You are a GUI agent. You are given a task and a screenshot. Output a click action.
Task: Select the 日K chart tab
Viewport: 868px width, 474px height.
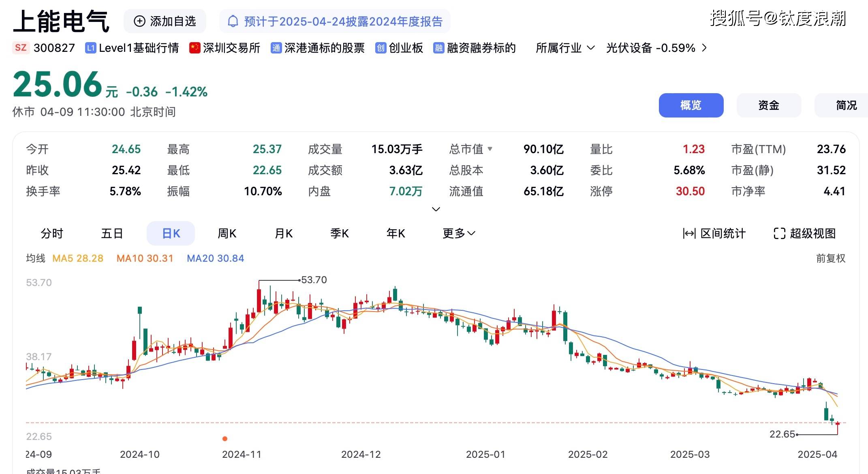tap(171, 233)
